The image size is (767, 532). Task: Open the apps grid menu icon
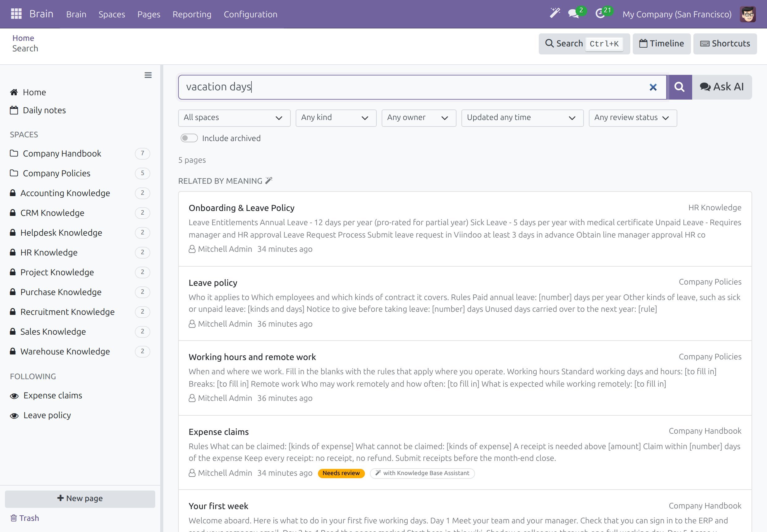(16, 14)
